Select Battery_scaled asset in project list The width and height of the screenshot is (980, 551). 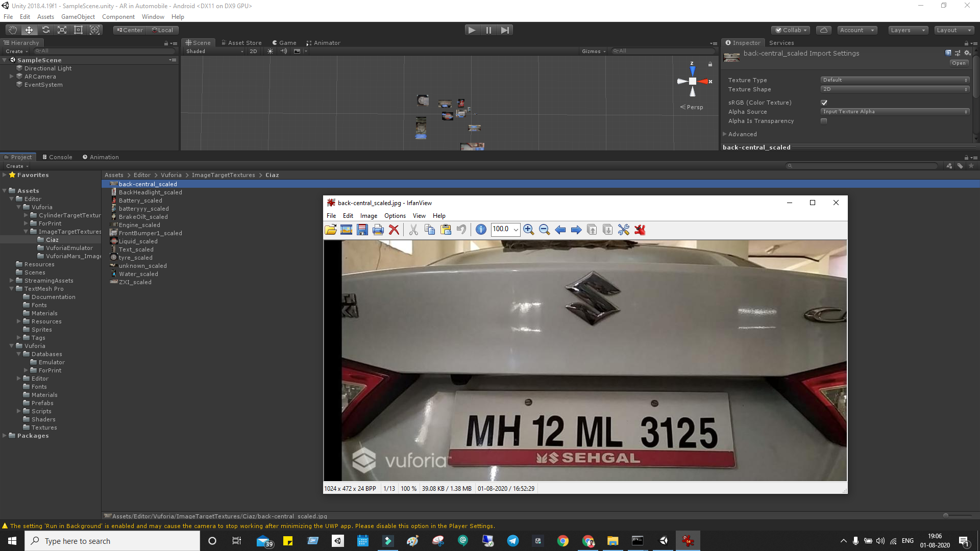(140, 201)
